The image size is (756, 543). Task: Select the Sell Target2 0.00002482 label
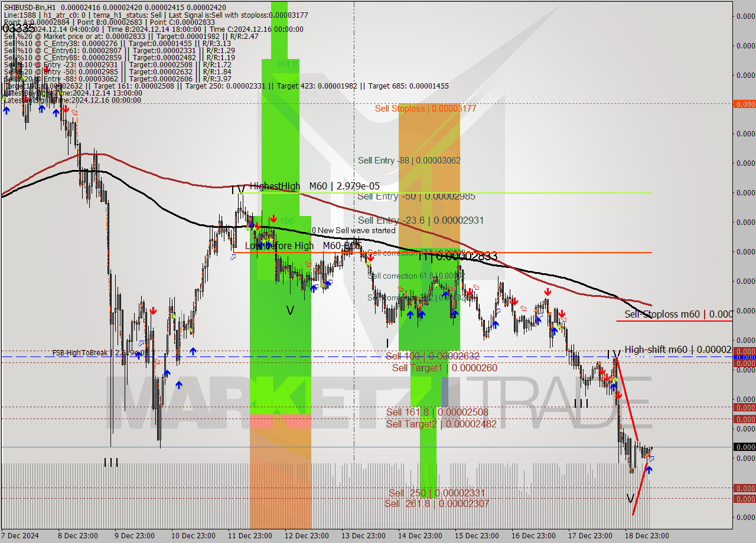(x=441, y=424)
